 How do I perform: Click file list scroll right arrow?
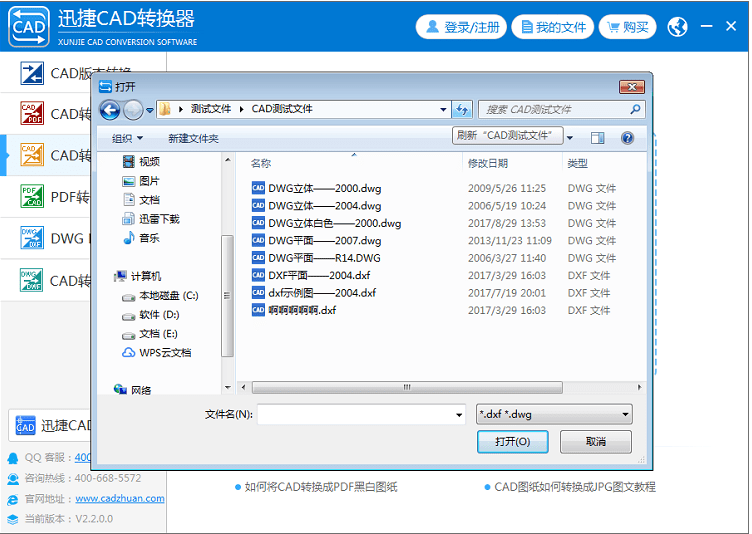(639, 387)
